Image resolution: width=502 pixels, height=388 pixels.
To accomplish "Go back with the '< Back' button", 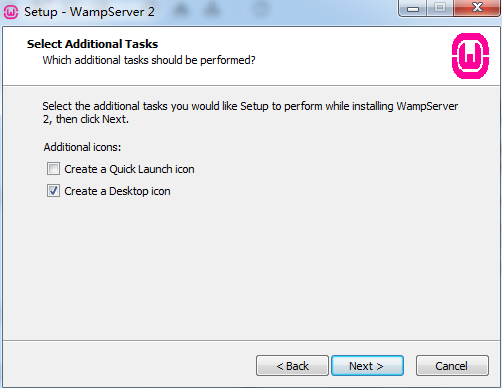I will (292, 366).
